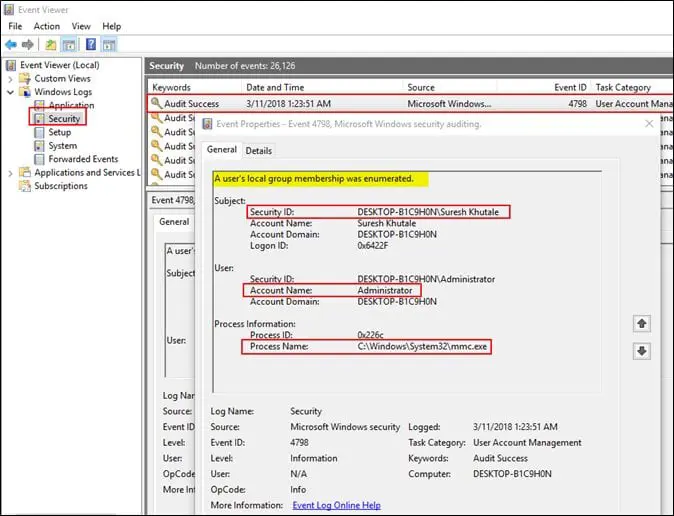Select the System log in the tree
Image resolution: width=674 pixels, height=516 pixels.
[62, 146]
